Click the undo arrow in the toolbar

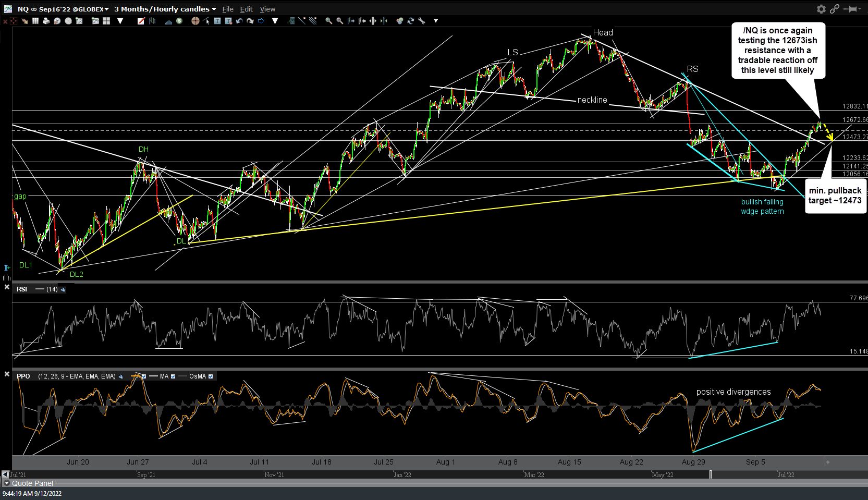239,21
